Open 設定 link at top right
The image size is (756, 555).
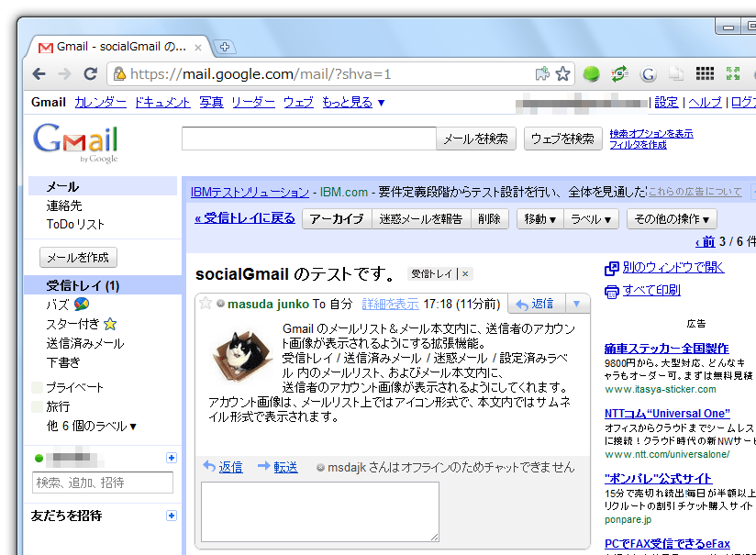pyautogui.click(x=666, y=102)
